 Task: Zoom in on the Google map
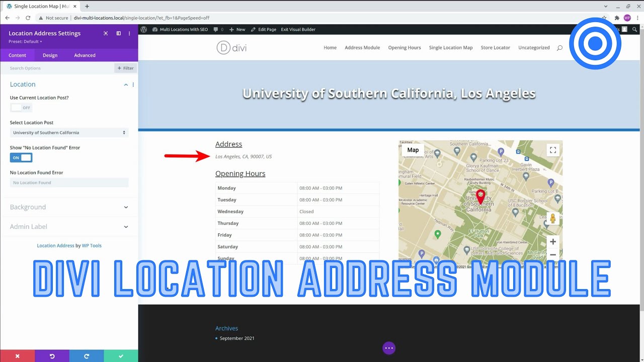coord(552,242)
